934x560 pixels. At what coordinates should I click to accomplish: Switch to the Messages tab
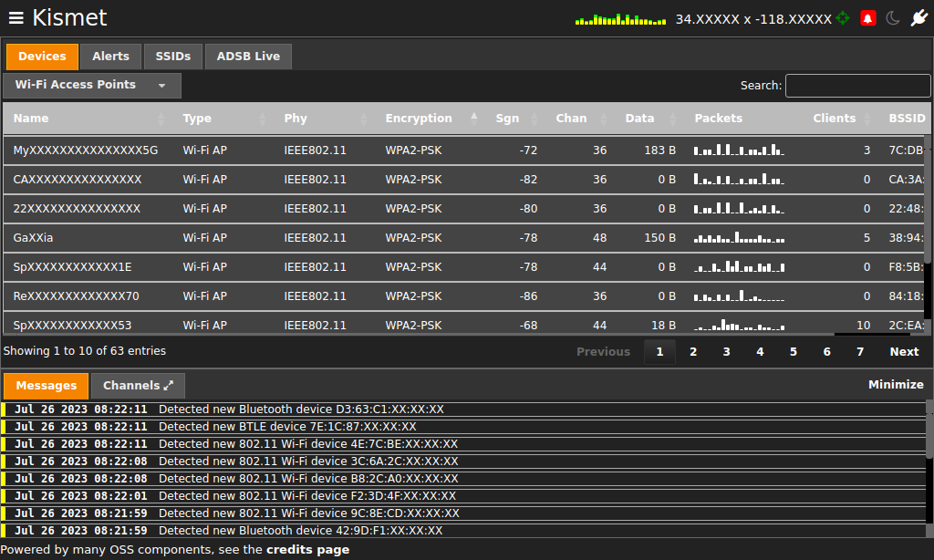pos(47,386)
